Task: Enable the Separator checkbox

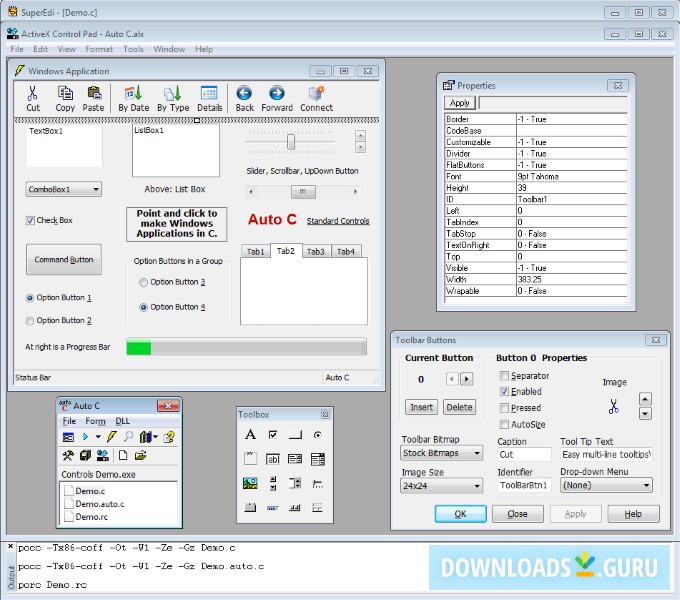Action: pyautogui.click(x=505, y=376)
